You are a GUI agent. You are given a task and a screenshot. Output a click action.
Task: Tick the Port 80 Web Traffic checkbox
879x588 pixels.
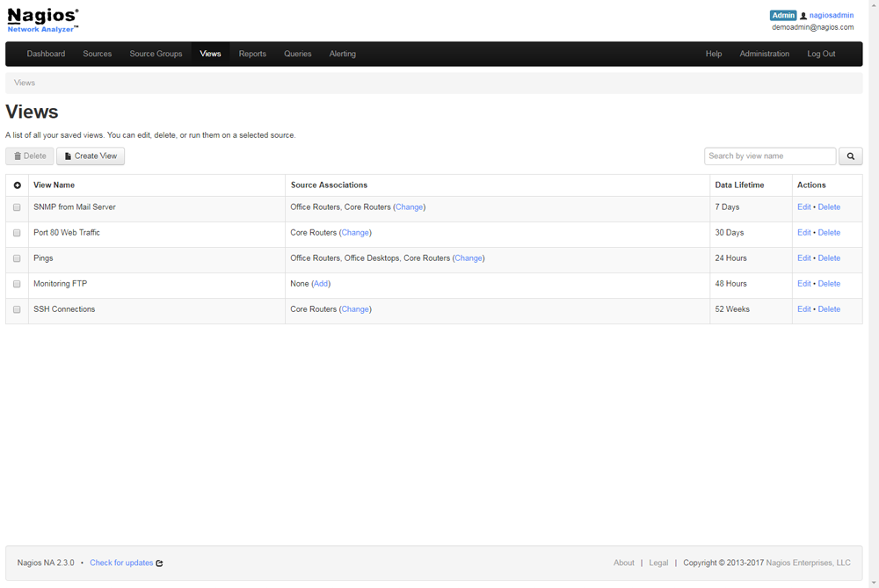pyautogui.click(x=17, y=233)
